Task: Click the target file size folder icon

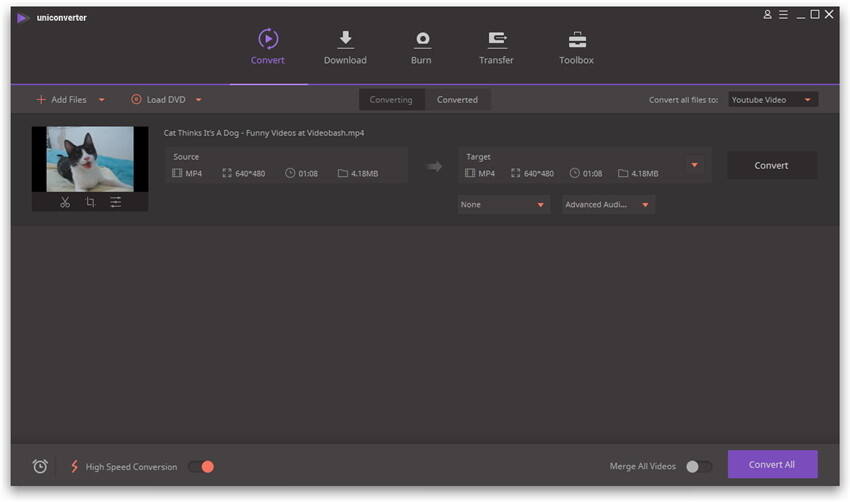Action: [623, 173]
